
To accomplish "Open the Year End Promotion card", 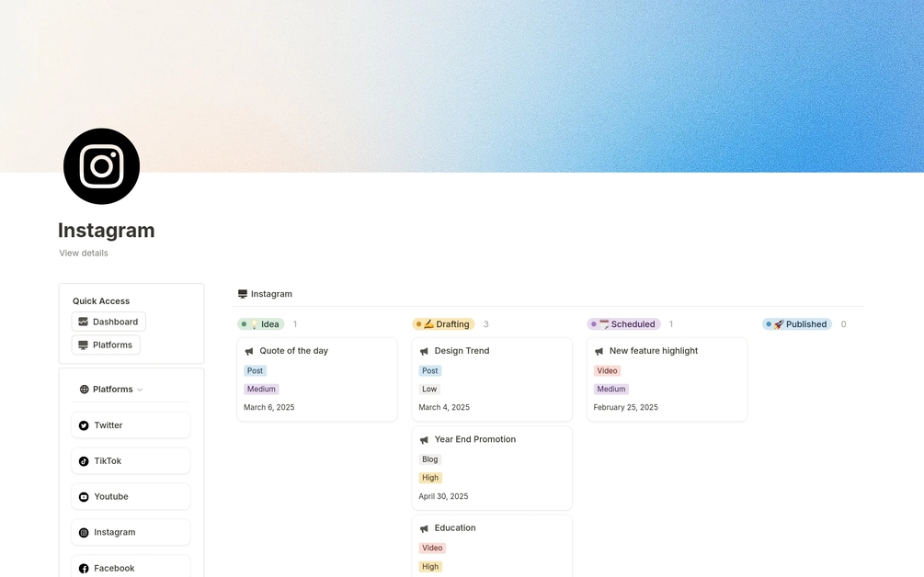I will [x=492, y=468].
